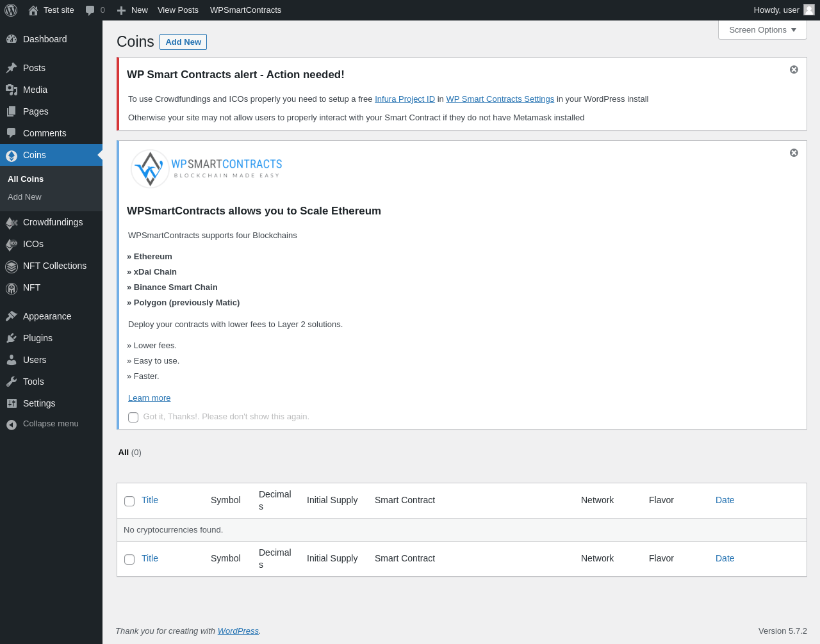This screenshot has height=644, width=820.
Task: Click the WPSmartContracts logo image
Action: tap(206, 168)
